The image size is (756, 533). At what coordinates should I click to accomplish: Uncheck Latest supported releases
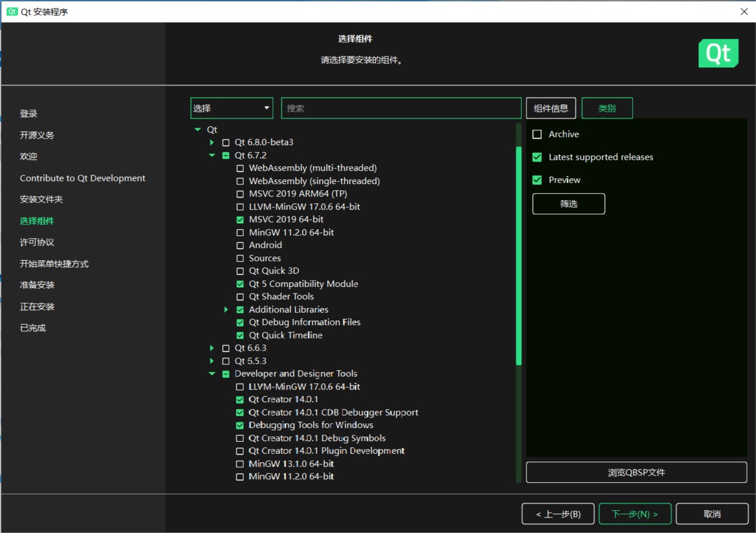(x=537, y=157)
